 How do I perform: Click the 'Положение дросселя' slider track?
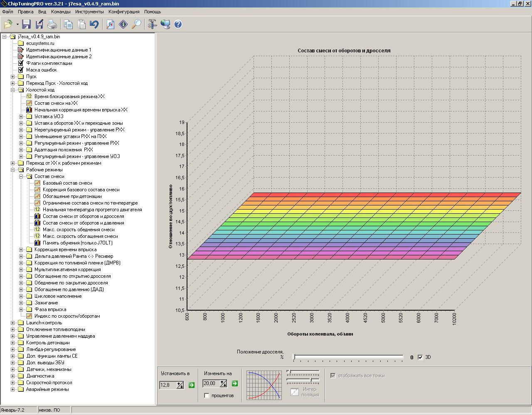pyautogui.click(x=348, y=357)
